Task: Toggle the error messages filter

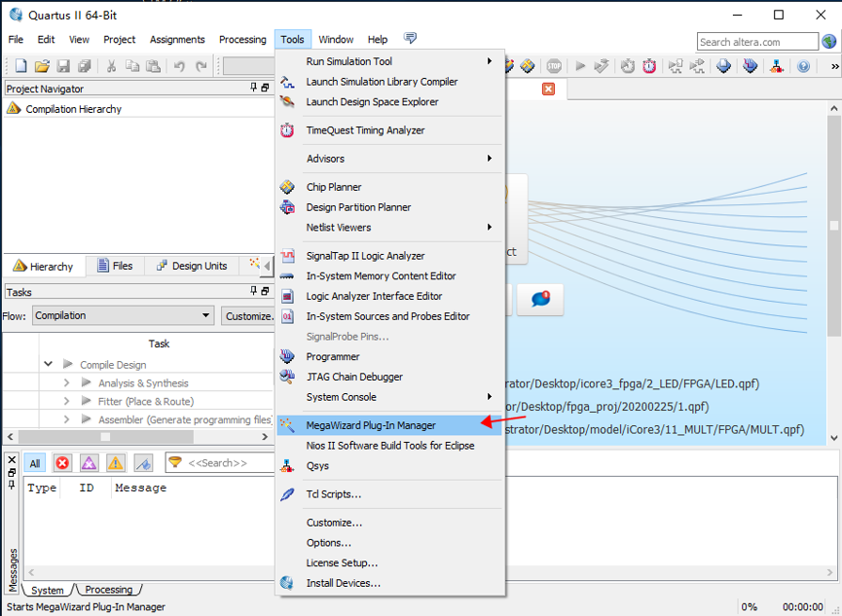Action: click(x=62, y=463)
